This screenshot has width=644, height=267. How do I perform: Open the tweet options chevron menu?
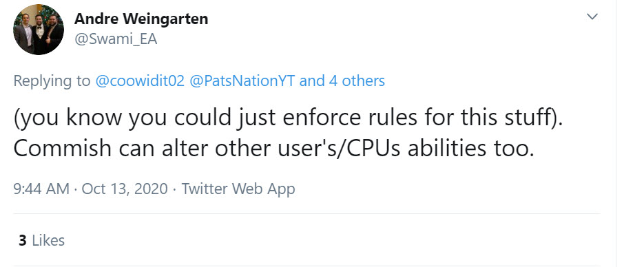tap(592, 17)
